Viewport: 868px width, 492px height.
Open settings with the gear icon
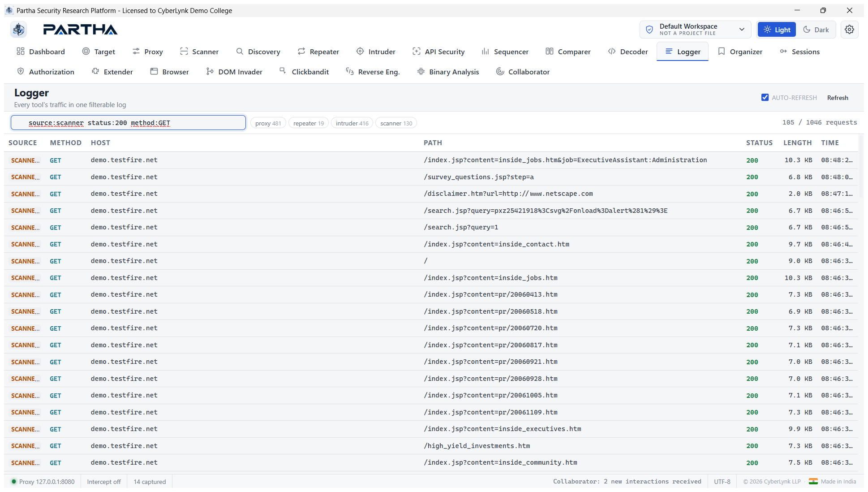[849, 30]
